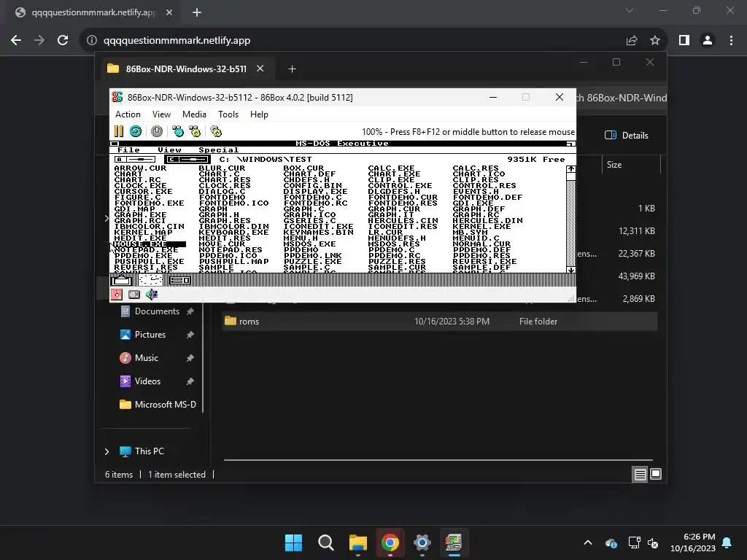Open MS-DOS Executive View menu
The width and height of the screenshot is (747, 560).
pyautogui.click(x=169, y=150)
